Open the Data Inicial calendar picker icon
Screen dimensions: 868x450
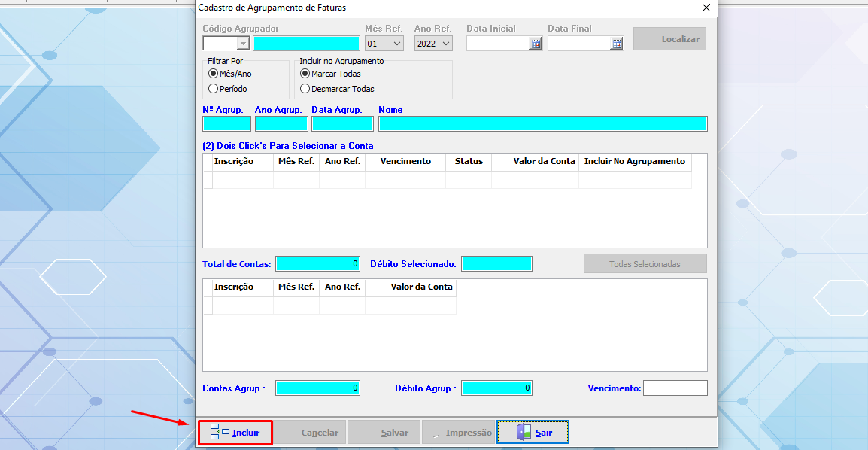[536, 44]
